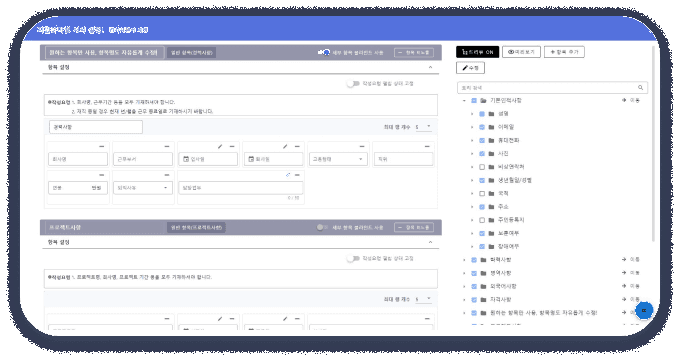Toggle blind switch in the career section header
Screen dimensions: 680x360
tap(324, 52)
